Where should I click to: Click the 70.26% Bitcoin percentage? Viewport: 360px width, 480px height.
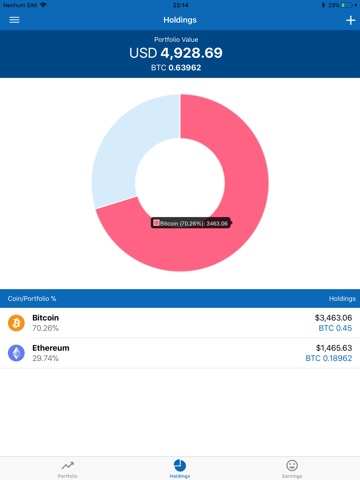tap(45, 328)
